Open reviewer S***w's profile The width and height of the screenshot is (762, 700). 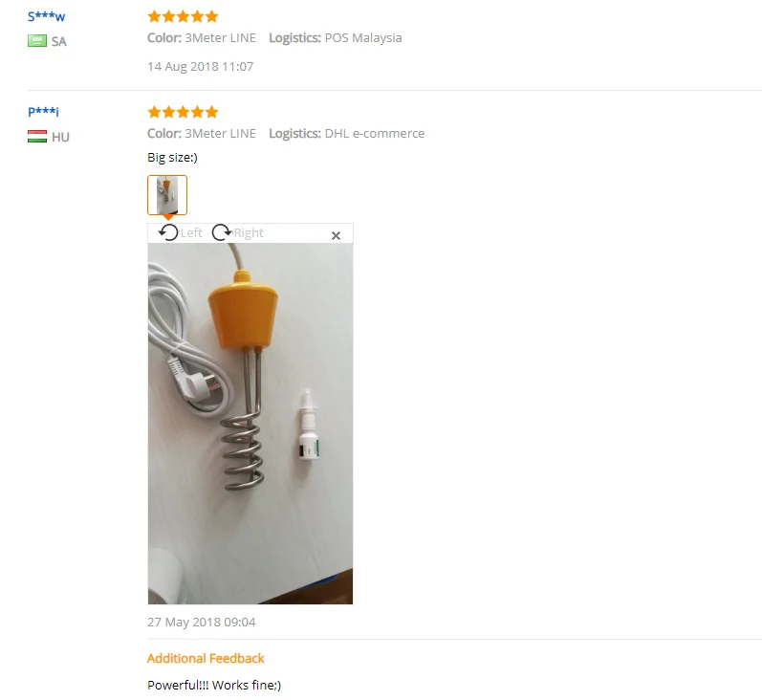[46, 16]
